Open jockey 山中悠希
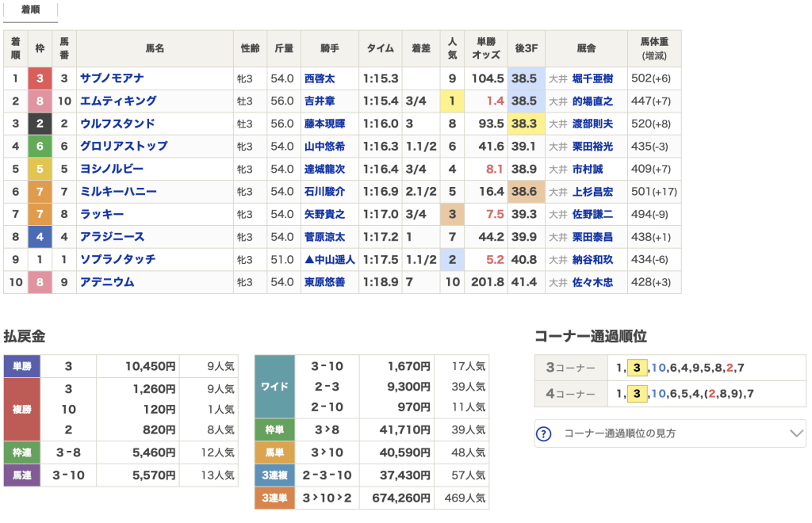Image resolution: width=812 pixels, height=523 pixels. click(x=324, y=147)
